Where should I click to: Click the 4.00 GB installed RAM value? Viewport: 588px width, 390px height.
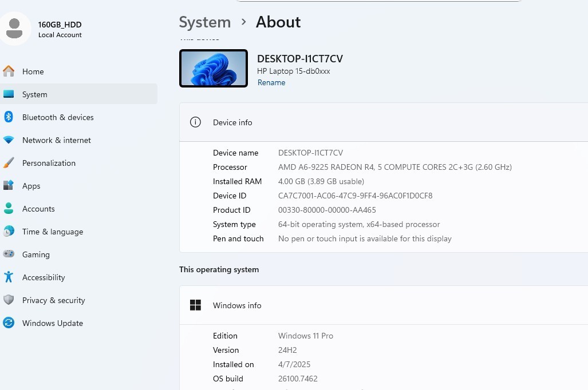321,181
